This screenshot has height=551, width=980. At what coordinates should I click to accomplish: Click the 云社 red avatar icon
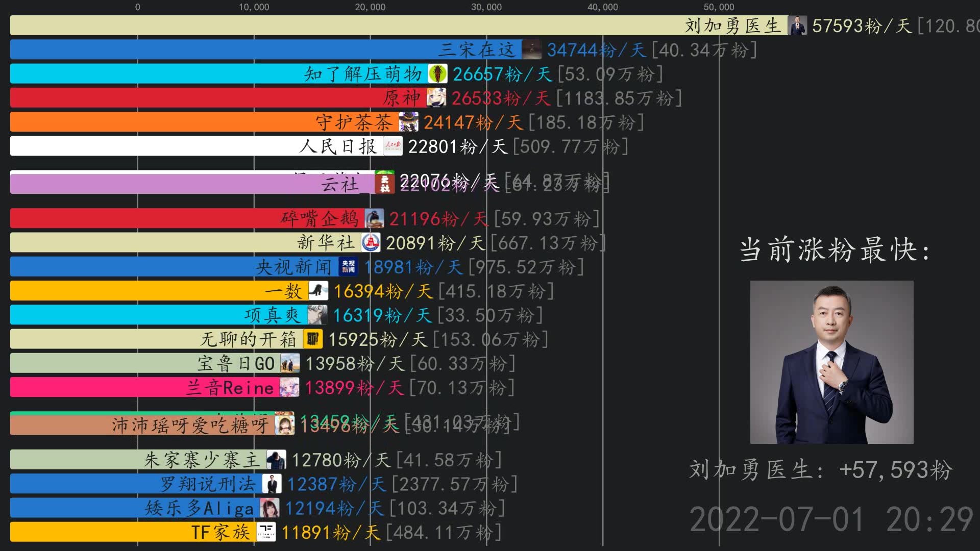pos(385,184)
